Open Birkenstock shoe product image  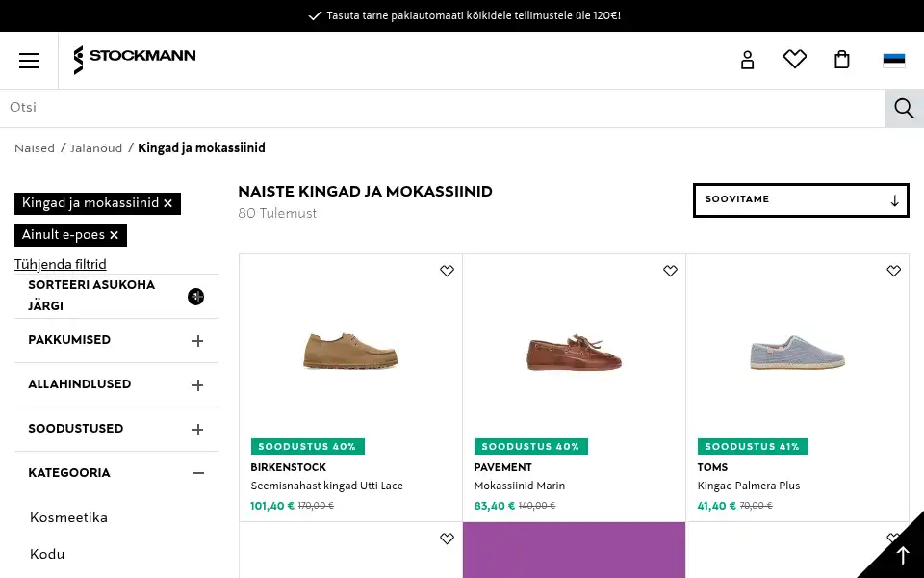coord(350,352)
